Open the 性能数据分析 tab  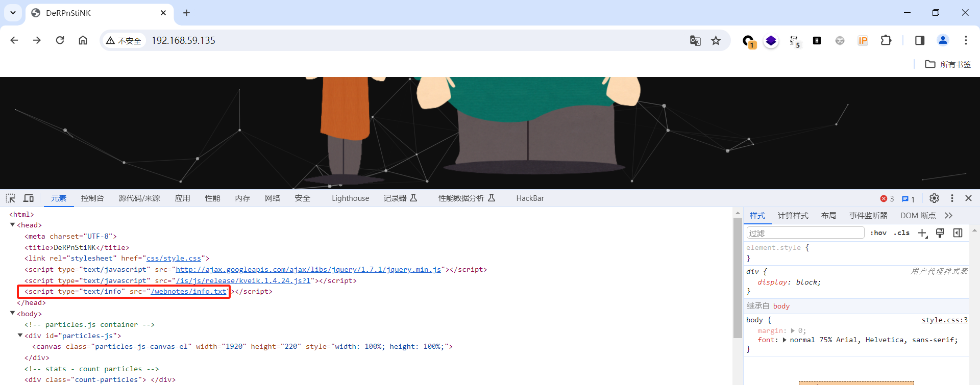click(x=467, y=198)
